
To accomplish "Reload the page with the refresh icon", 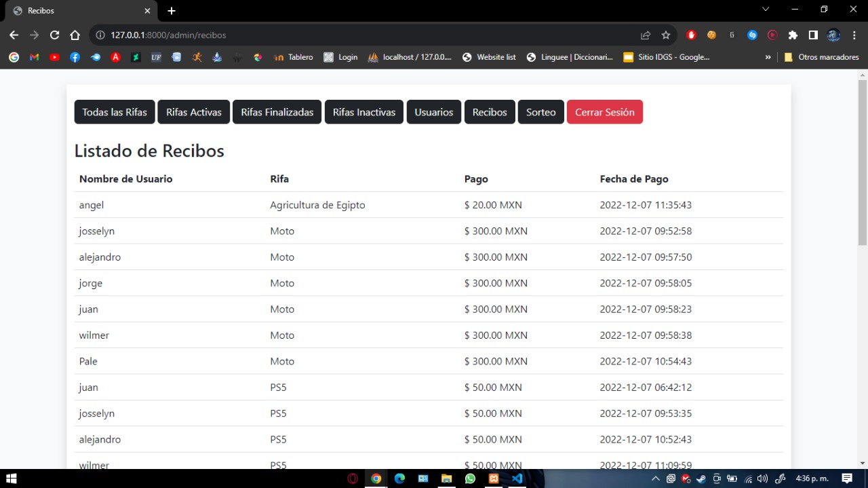I will [54, 35].
